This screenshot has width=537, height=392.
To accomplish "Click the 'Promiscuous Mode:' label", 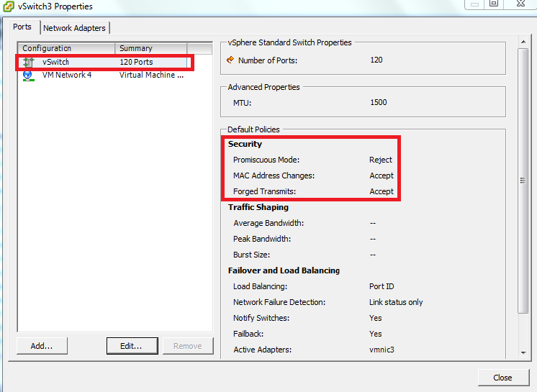I will pyautogui.click(x=266, y=160).
